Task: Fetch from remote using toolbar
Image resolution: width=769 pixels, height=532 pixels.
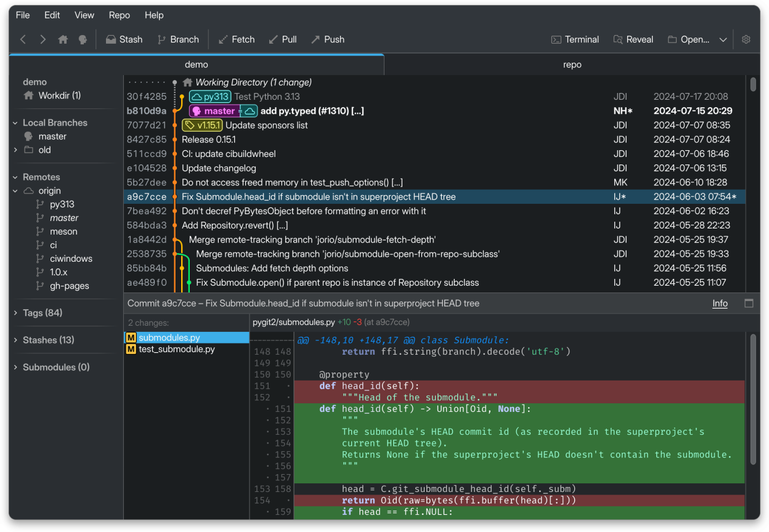Action: click(x=237, y=39)
